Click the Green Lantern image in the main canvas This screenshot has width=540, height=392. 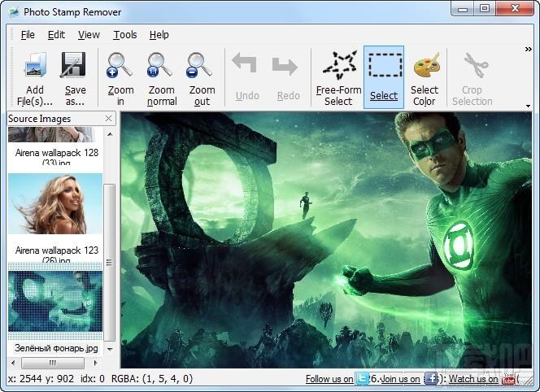(x=326, y=240)
